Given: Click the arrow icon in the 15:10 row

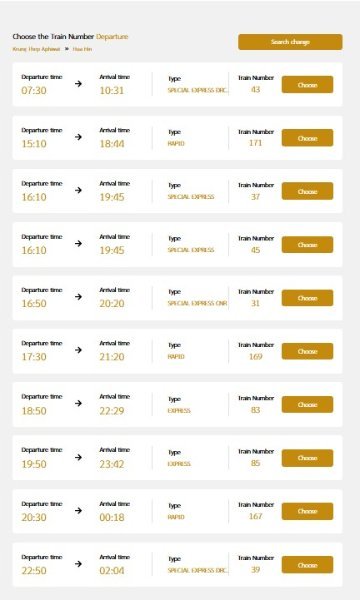Looking at the screenshot, I should [78, 137].
